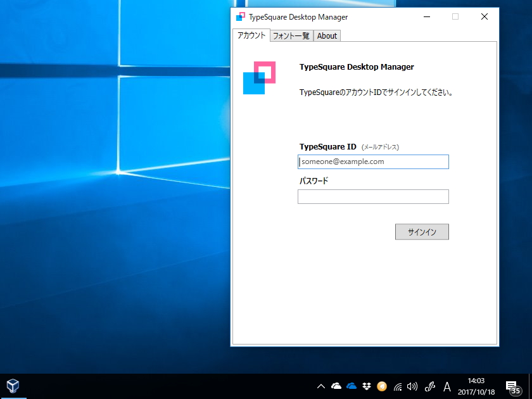Show hidden tray icons chevron
Viewport: 532px width, 399px height.
(x=321, y=386)
